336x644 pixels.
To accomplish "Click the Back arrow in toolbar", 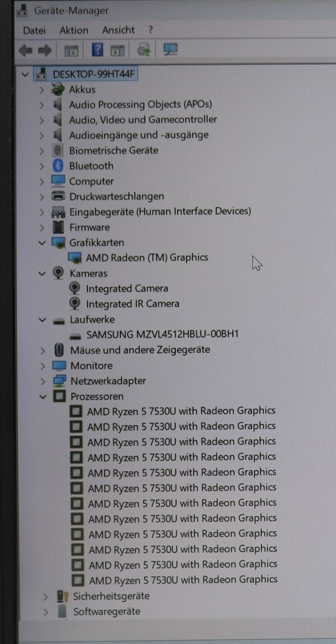I will point(25,50).
